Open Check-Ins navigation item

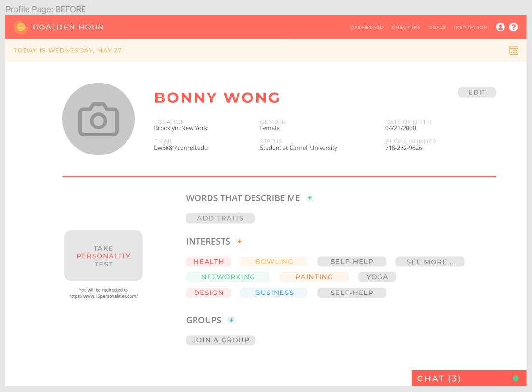coord(406,28)
